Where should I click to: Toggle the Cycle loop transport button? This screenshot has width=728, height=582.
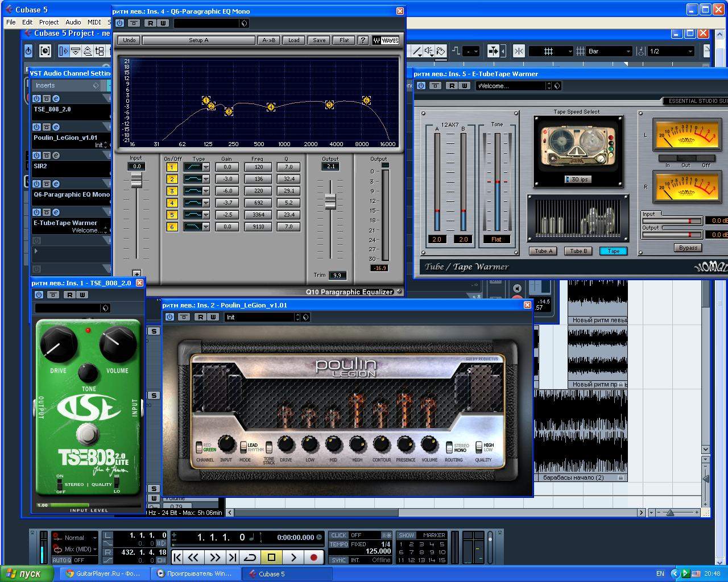pos(250,558)
